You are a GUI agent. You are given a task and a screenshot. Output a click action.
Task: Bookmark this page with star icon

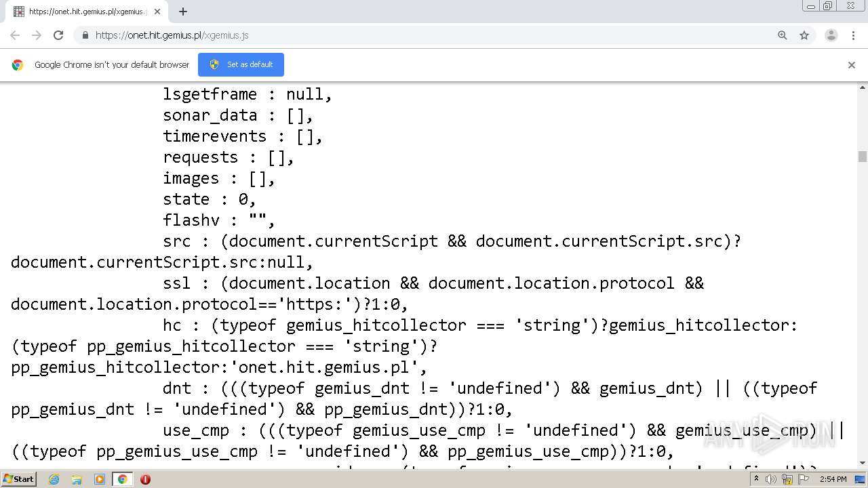coord(804,35)
